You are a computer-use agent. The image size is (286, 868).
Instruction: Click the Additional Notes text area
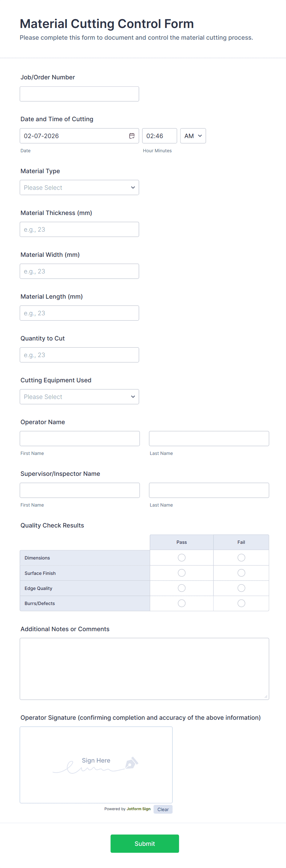coord(144,668)
